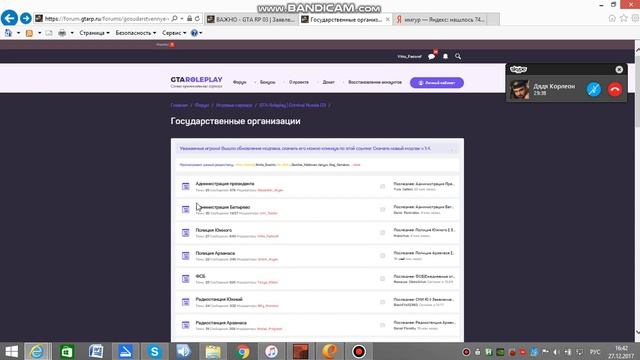Image resolution: width=640 pixels, height=360 pixels.
Task: Open the Сервис menu
Action: [x=174, y=33]
